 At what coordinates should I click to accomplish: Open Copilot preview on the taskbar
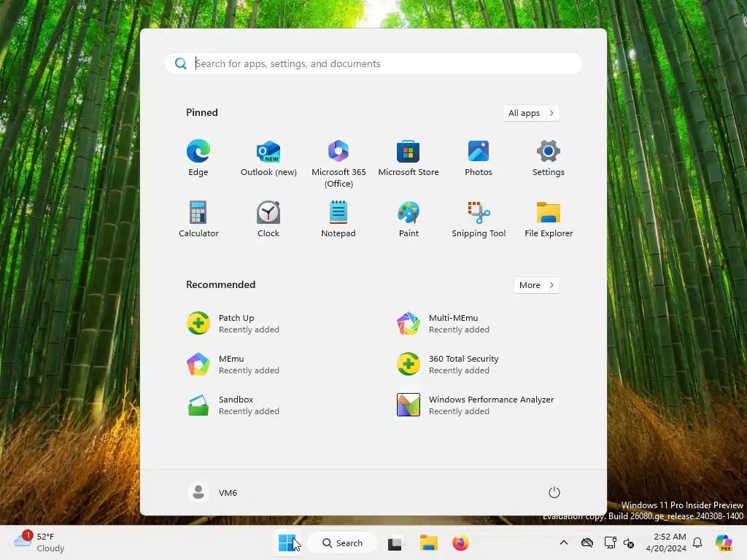724,542
